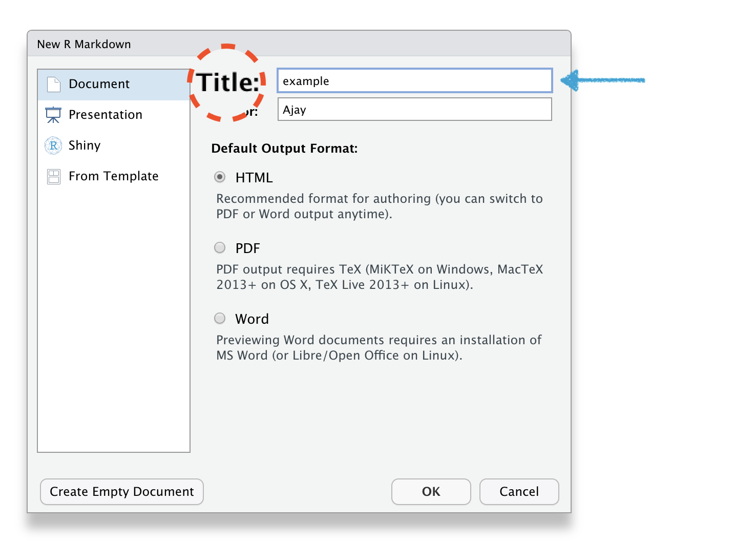This screenshot has height=544, width=756.
Task: Click the "HTML" format label text
Action: pyautogui.click(x=254, y=178)
